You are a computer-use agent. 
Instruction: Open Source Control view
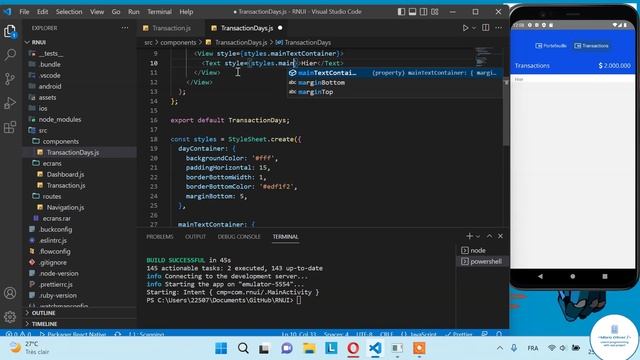[10, 79]
